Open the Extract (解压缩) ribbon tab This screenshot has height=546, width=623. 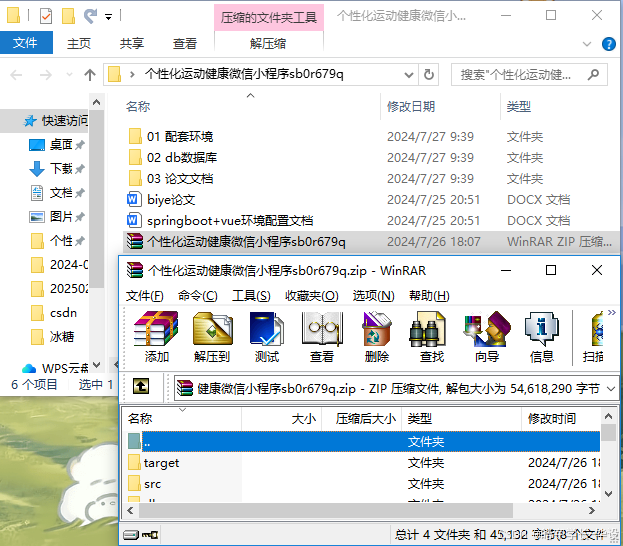click(268, 43)
